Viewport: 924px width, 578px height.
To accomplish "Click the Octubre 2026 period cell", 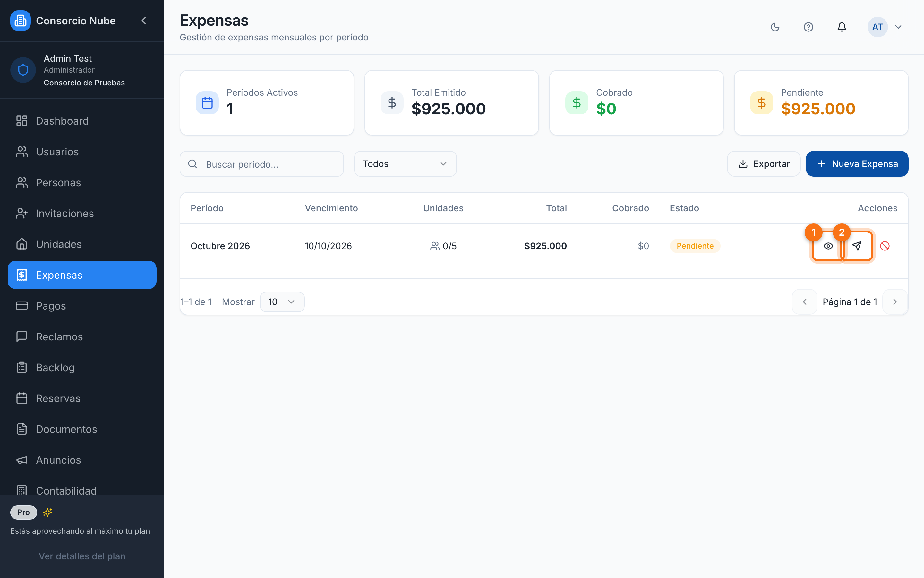I will click(x=220, y=246).
